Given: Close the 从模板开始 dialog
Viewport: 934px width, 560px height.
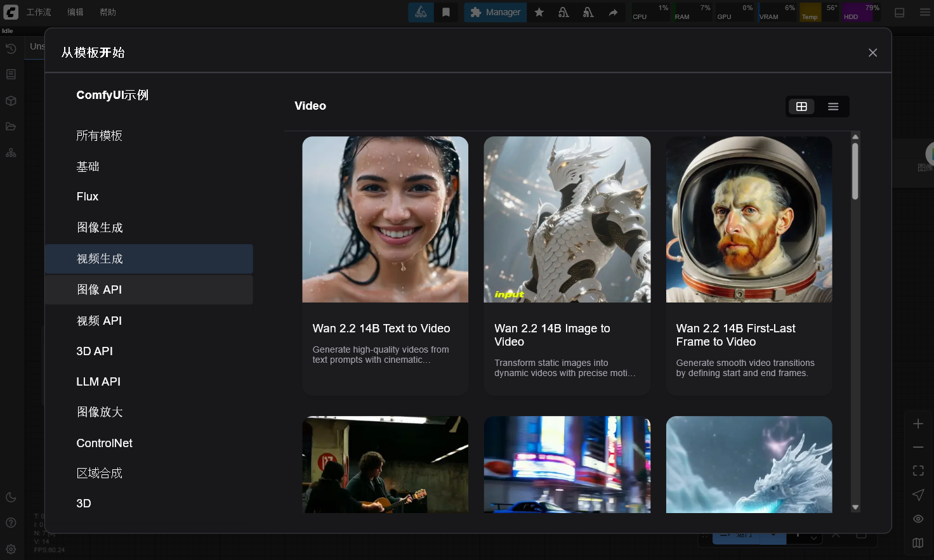Looking at the screenshot, I should coord(873,53).
